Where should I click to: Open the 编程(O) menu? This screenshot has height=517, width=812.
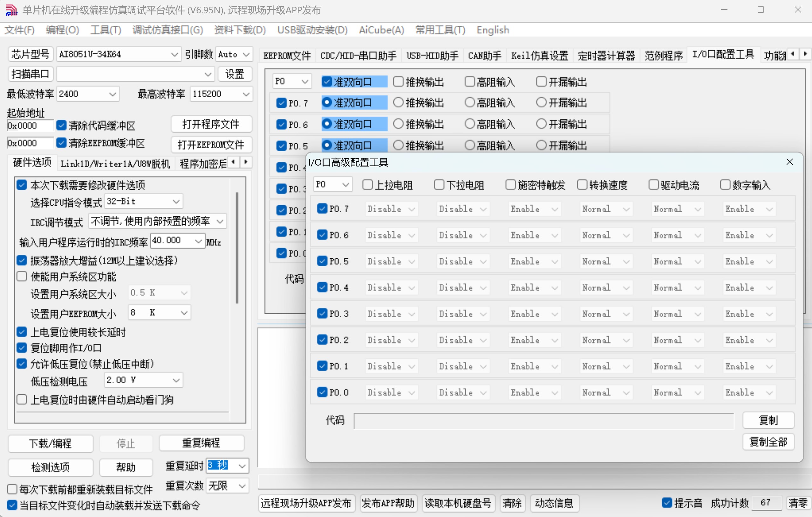(x=62, y=30)
